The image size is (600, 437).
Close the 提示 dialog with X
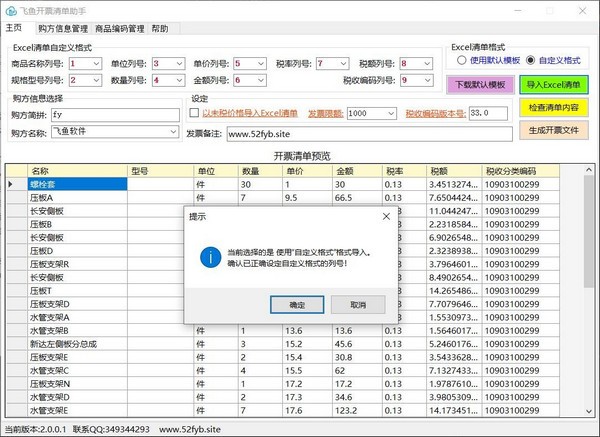click(385, 215)
